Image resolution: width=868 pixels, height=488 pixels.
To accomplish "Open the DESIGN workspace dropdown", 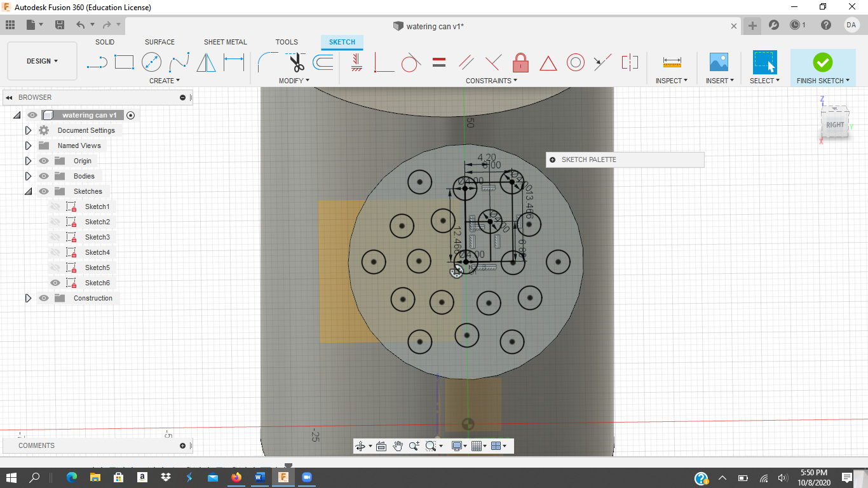I will (42, 61).
